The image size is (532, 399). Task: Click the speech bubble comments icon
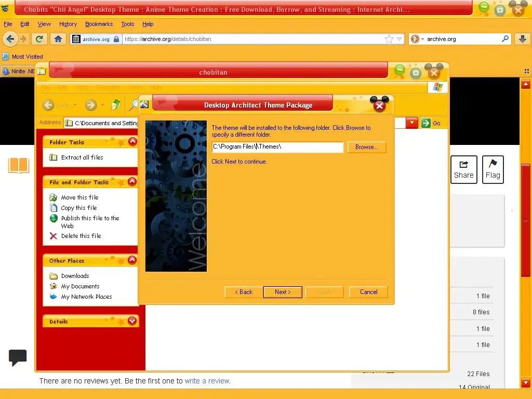(18, 357)
